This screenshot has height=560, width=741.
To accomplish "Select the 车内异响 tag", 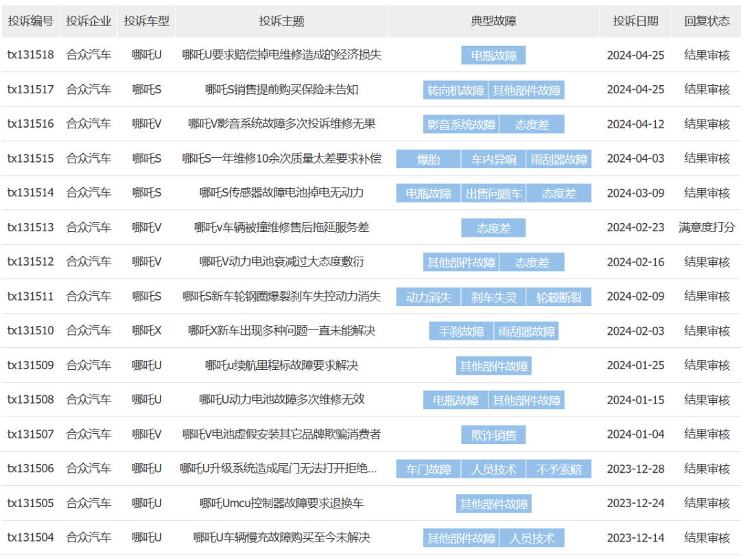I will pos(493,159).
